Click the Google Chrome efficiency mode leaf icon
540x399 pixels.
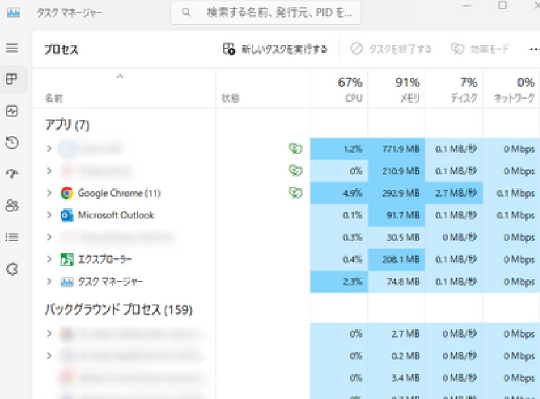pos(295,193)
